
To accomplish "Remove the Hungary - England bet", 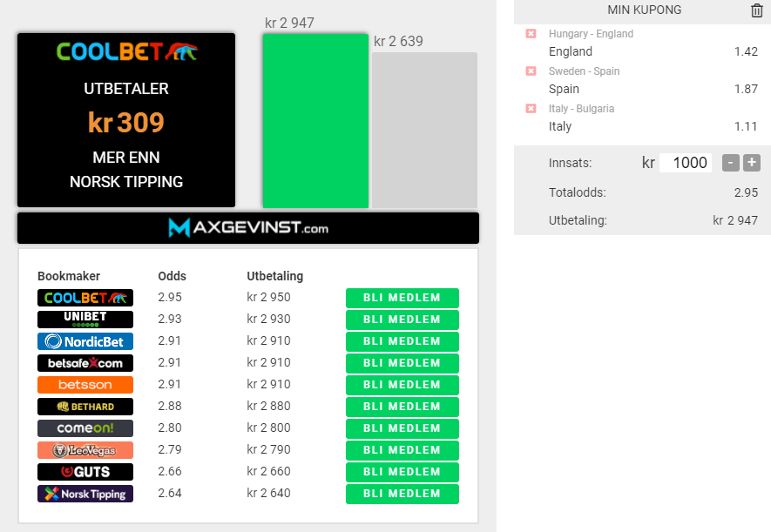I will pyautogui.click(x=531, y=33).
